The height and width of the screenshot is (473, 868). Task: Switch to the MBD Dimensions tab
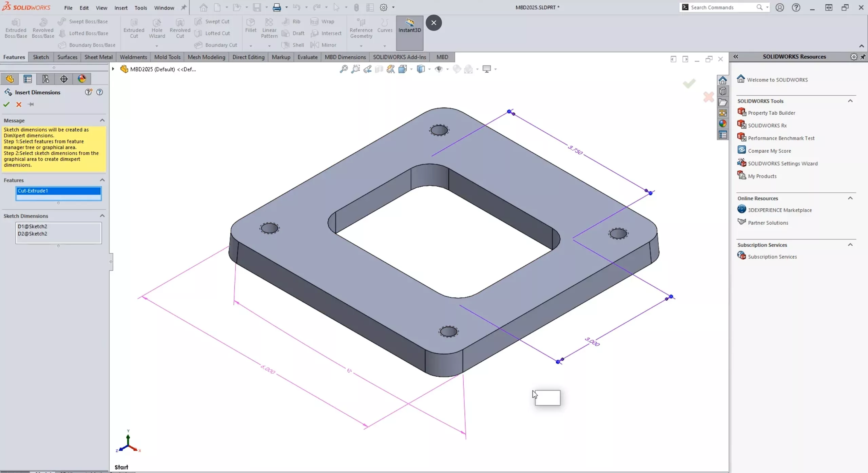[345, 57]
